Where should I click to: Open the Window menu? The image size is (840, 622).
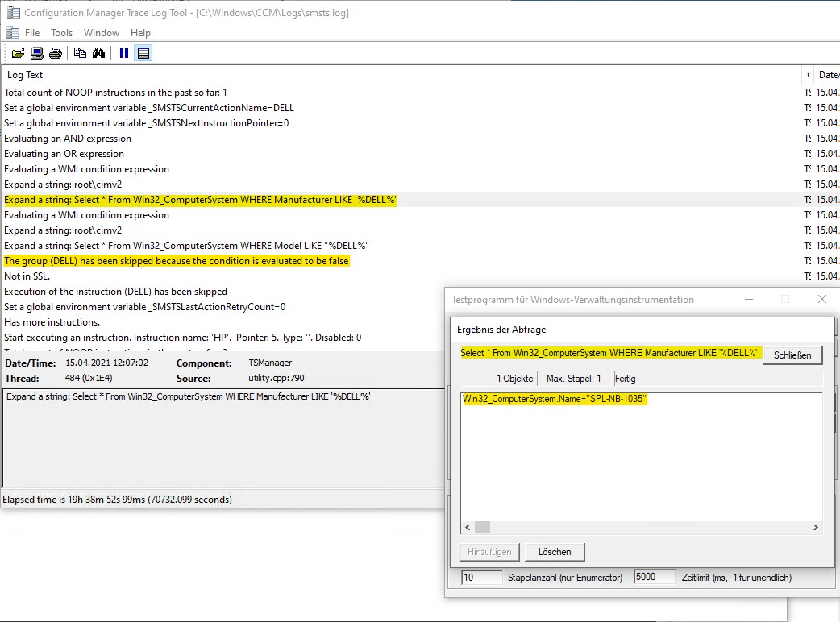click(102, 33)
